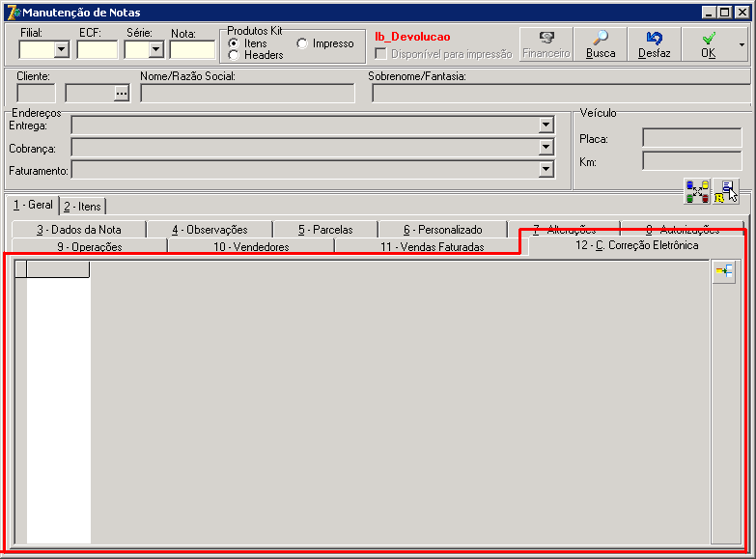The height and width of the screenshot is (559, 756).
Task: Click the disabled Financeiro button
Action: pyautogui.click(x=546, y=44)
